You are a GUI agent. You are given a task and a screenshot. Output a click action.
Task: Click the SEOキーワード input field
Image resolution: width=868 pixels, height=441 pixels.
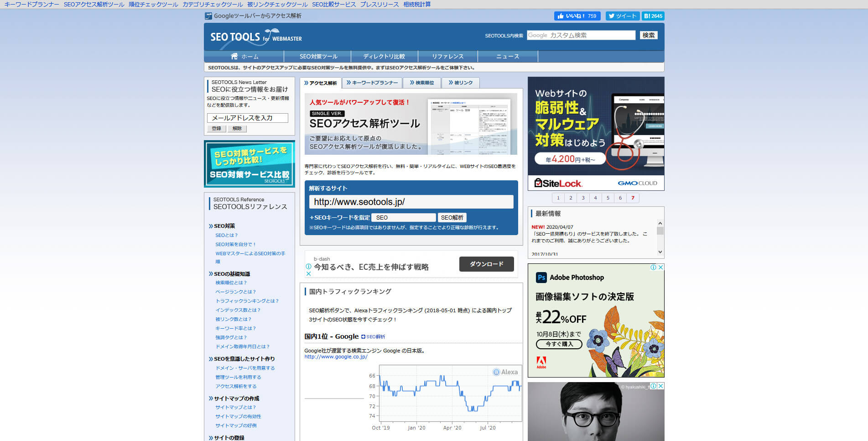[404, 218]
